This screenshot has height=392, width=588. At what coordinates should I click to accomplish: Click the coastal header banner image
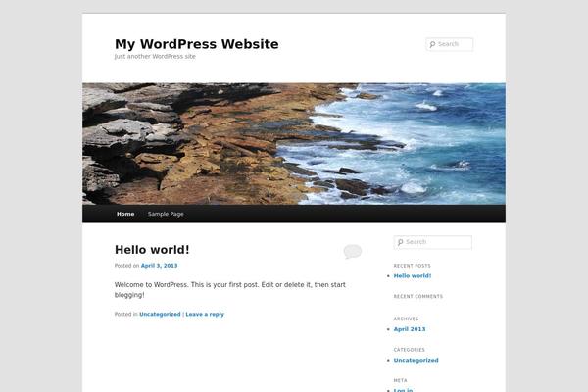(294, 144)
